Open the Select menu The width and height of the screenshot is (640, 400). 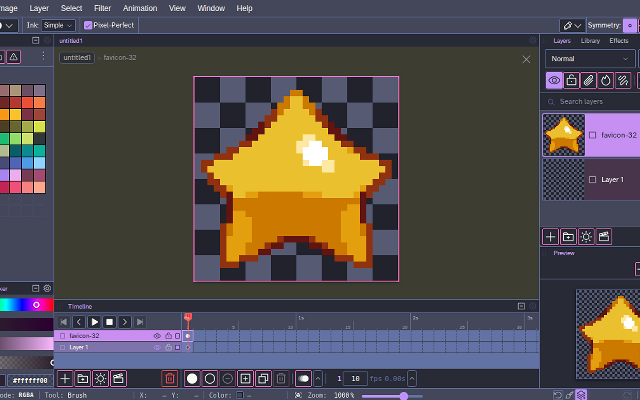[71, 8]
